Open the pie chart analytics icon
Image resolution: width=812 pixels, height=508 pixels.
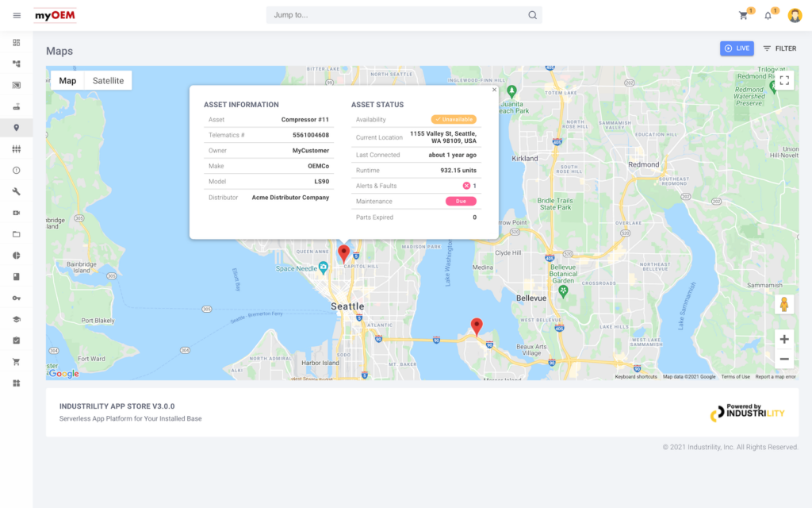(16, 255)
